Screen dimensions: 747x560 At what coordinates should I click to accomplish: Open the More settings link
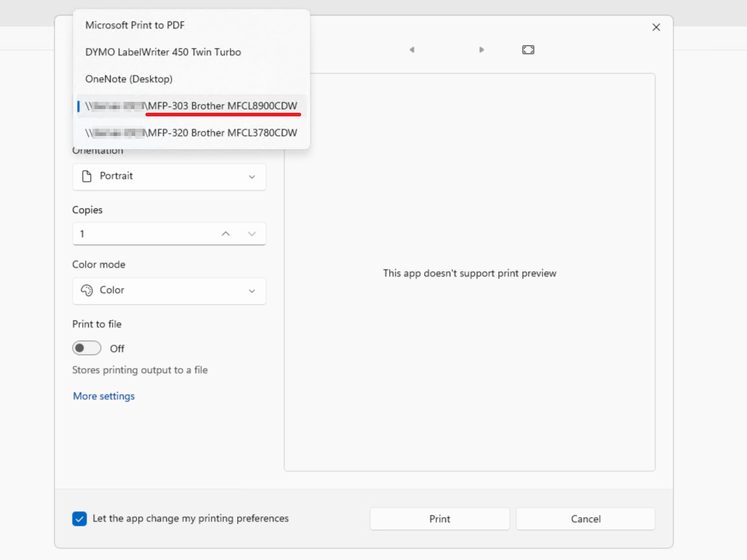[x=104, y=396]
